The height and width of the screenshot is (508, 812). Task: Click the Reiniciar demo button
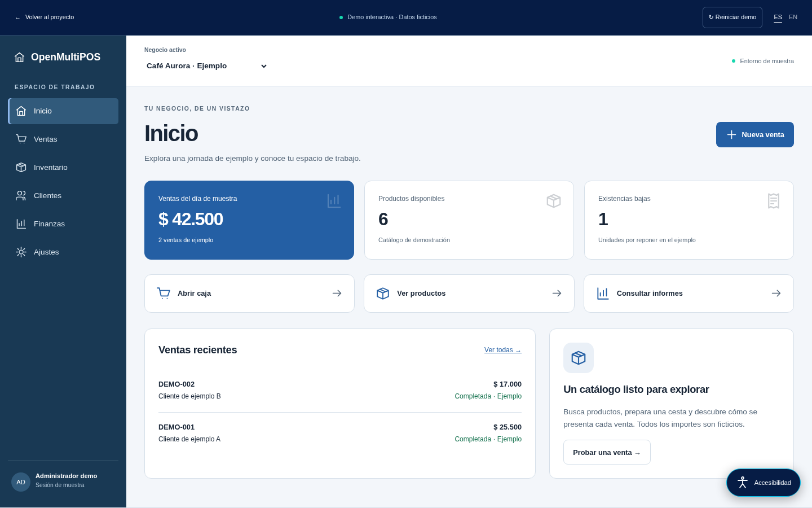(732, 17)
